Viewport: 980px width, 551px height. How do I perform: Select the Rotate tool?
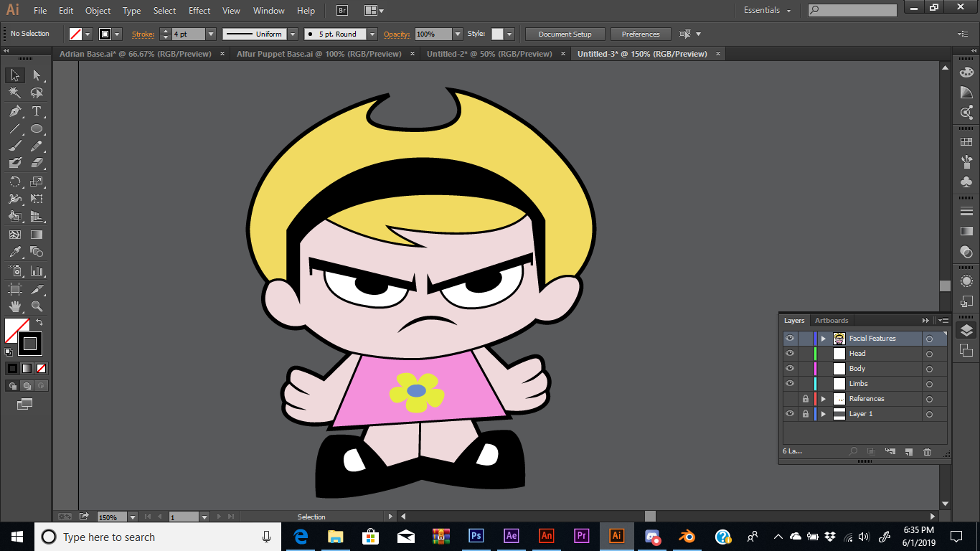pyautogui.click(x=14, y=182)
